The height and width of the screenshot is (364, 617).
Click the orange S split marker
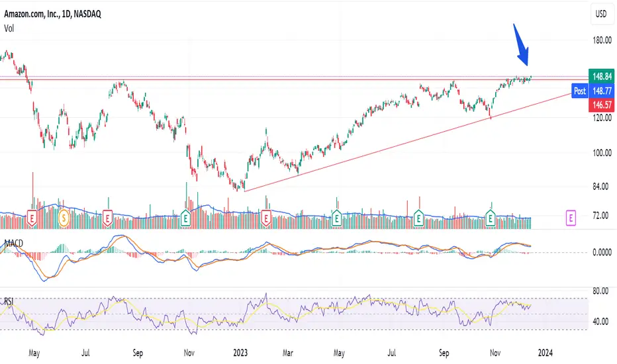pyautogui.click(x=64, y=218)
